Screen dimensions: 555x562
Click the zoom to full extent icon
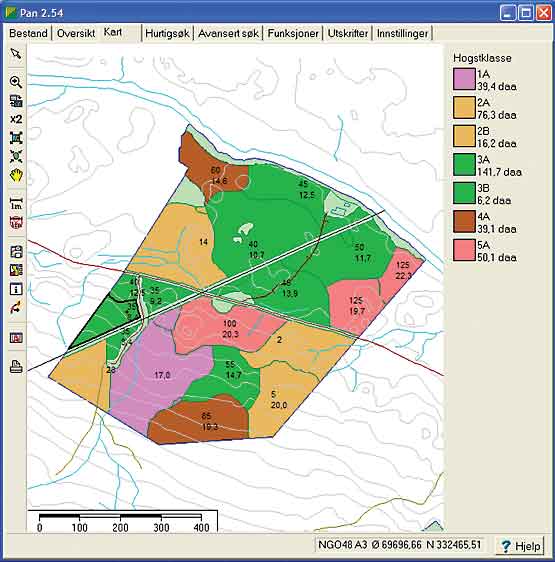pos(16,138)
